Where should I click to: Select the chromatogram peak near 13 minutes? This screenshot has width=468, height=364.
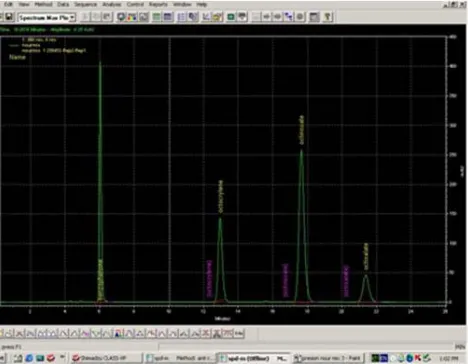(x=220, y=260)
